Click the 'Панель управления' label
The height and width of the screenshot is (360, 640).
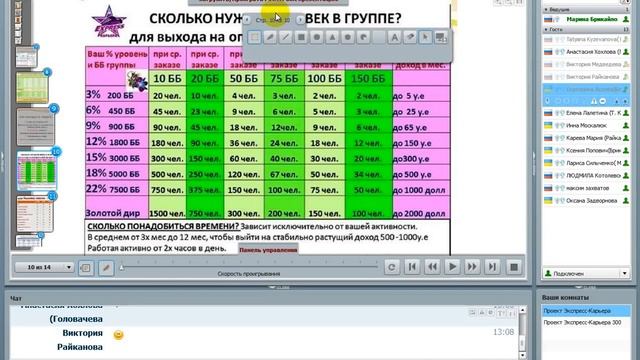pyautogui.click(x=268, y=250)
